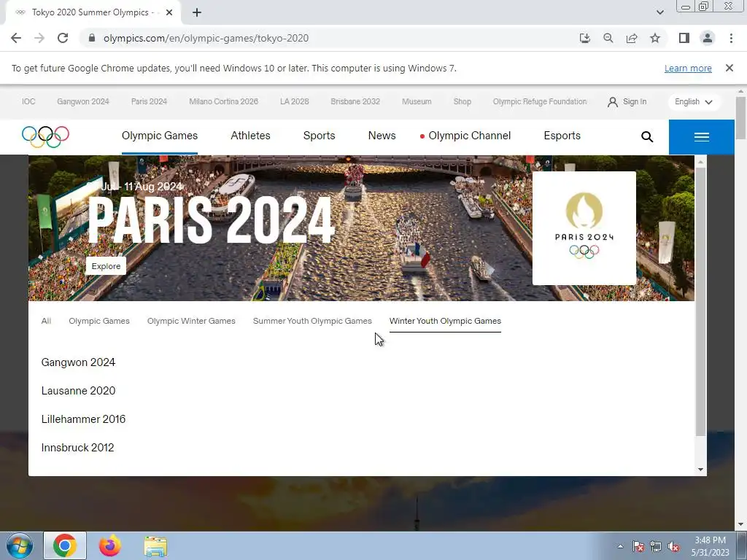Open the LA 2028 link
Screen dimensions: 747x560
[295, 101]
